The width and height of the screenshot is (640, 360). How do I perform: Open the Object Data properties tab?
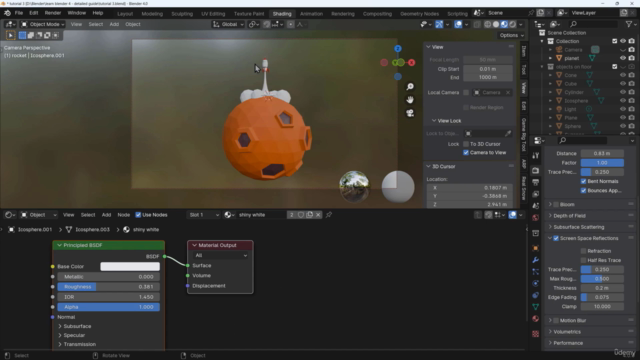click(x=536, y=307)
